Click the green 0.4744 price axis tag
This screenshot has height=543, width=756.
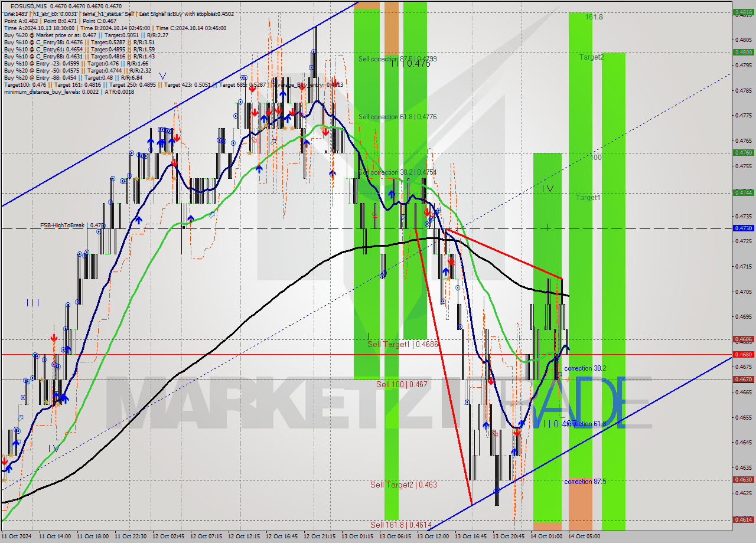click(742, 192)
